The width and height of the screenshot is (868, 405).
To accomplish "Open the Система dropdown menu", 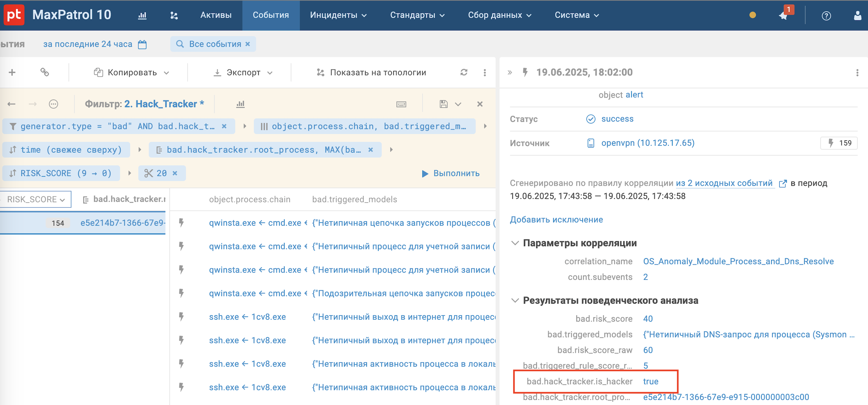I will pos(577,15).
